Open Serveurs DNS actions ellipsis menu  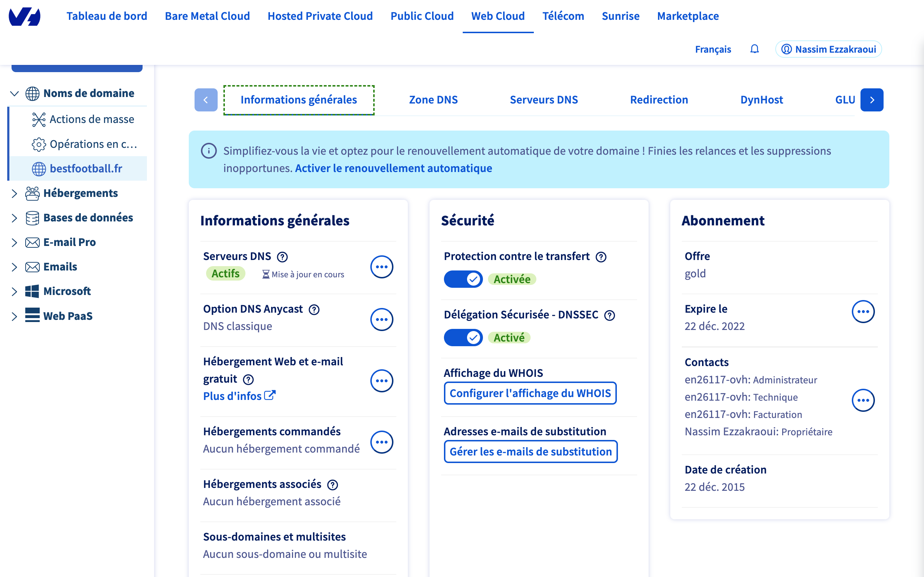[382, 267]
